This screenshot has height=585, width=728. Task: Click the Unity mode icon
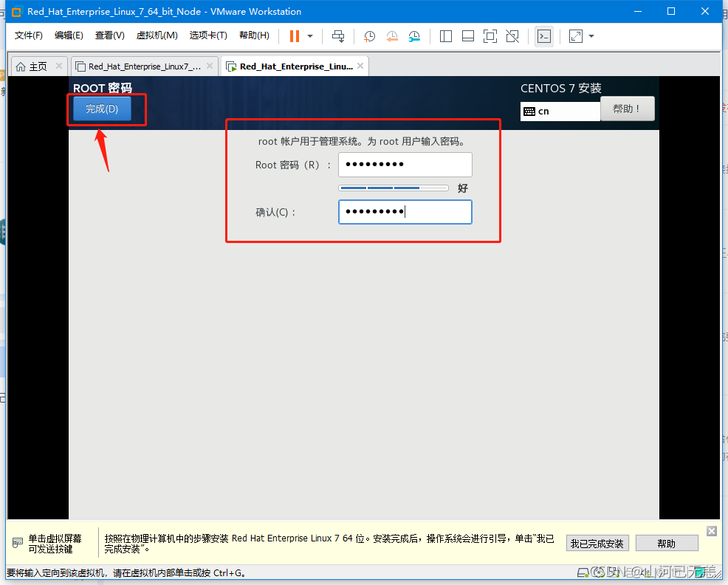click(x=512, y=36)
